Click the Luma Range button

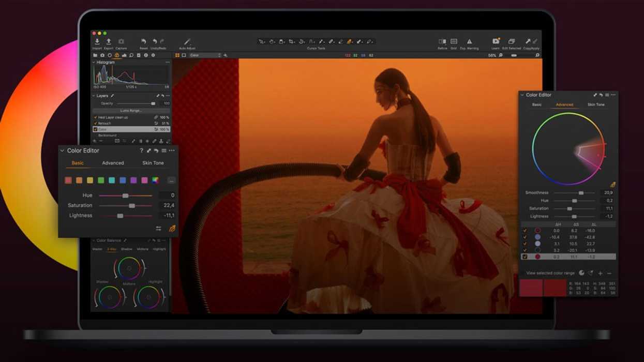click(x=131, y=110)
